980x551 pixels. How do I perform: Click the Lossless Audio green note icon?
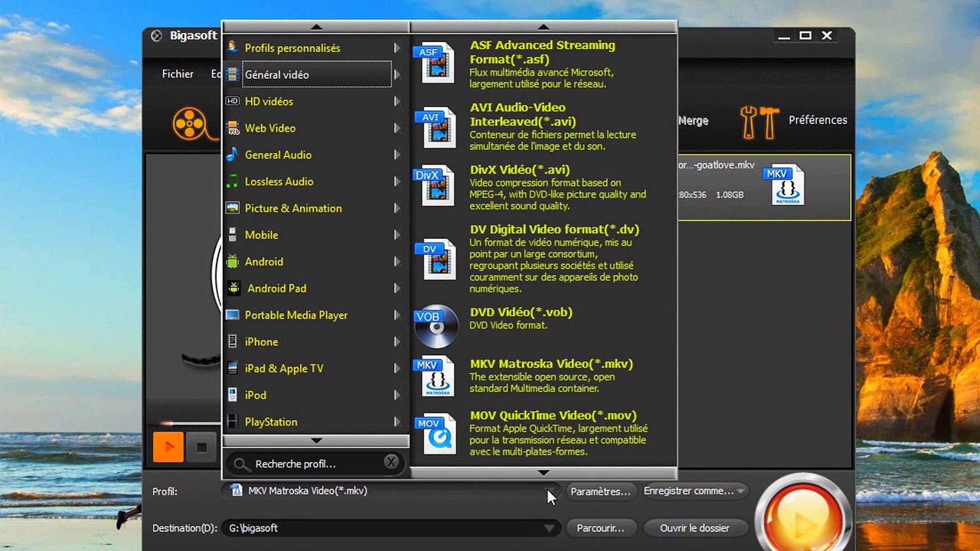point(232,181)
